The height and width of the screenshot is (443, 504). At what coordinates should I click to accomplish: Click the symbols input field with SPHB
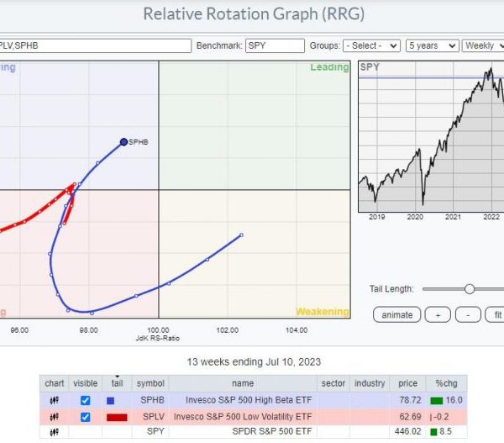click(95, 45)
